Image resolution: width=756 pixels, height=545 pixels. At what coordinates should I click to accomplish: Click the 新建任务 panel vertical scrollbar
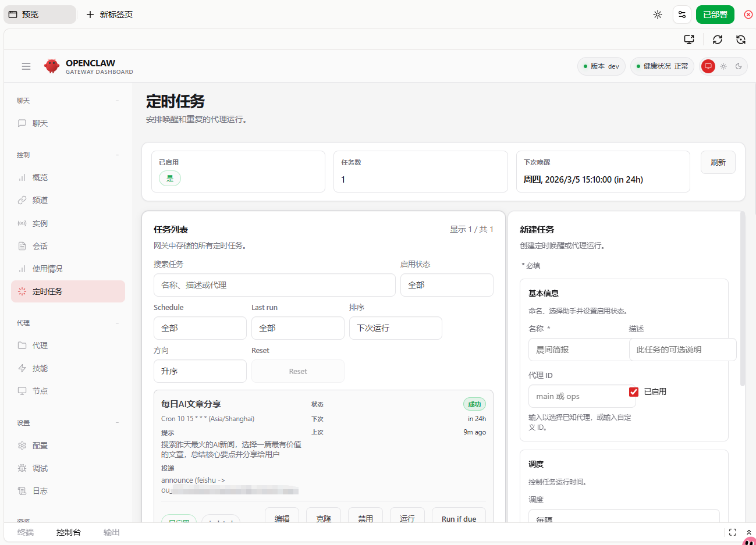coord(742,300)
